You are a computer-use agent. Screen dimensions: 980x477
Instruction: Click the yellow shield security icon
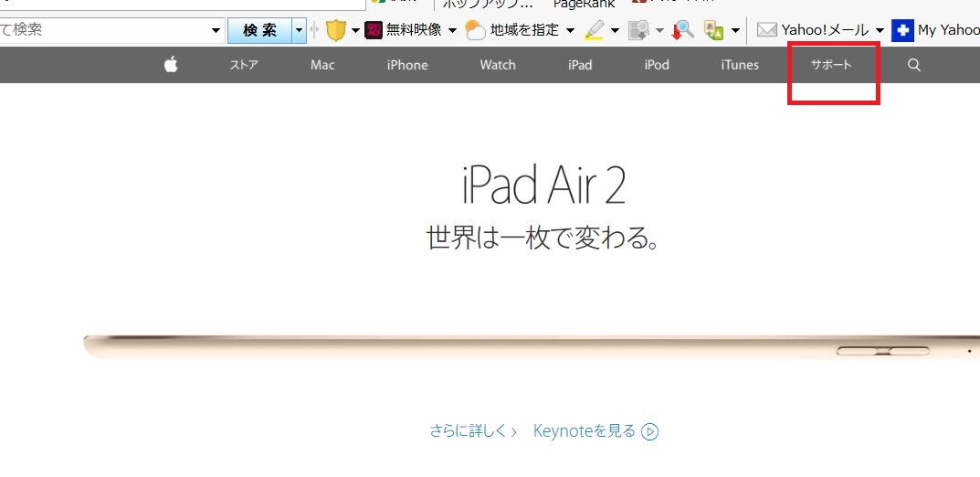[335, 30]
